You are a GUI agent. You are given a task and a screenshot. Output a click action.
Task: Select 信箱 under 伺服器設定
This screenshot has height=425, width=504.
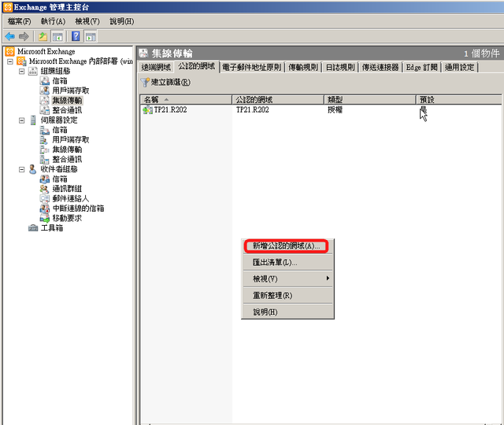(60, 130)
